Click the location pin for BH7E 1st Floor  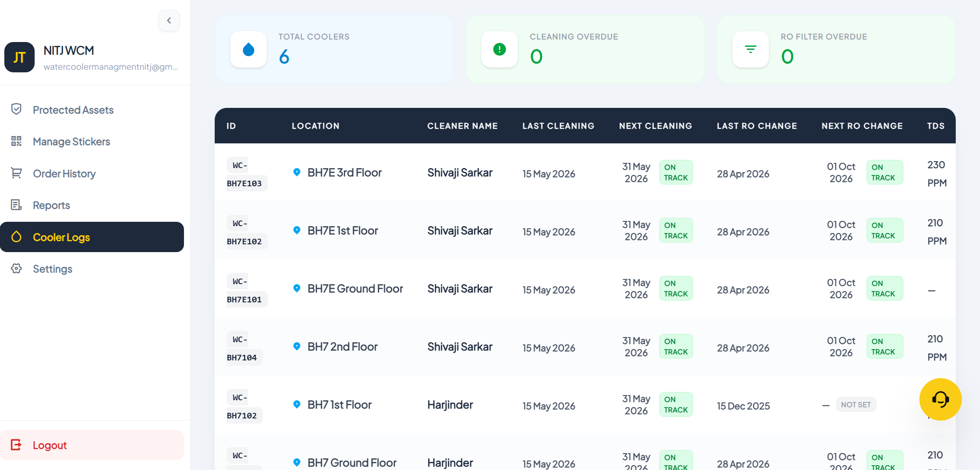(297, 230)
